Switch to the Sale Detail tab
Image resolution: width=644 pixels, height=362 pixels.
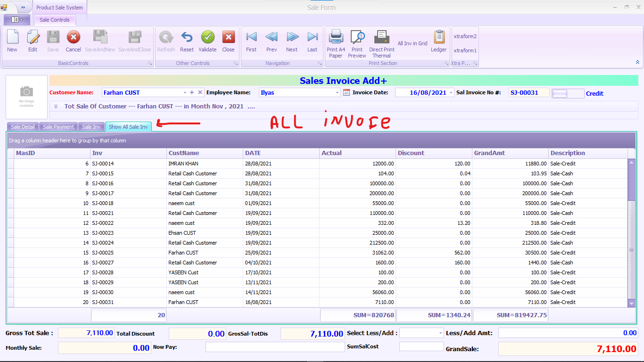[x=23, y=127]
